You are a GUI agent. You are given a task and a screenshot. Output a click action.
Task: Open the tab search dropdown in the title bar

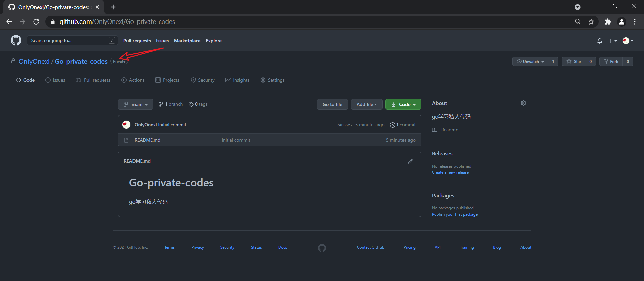(578, 7)
